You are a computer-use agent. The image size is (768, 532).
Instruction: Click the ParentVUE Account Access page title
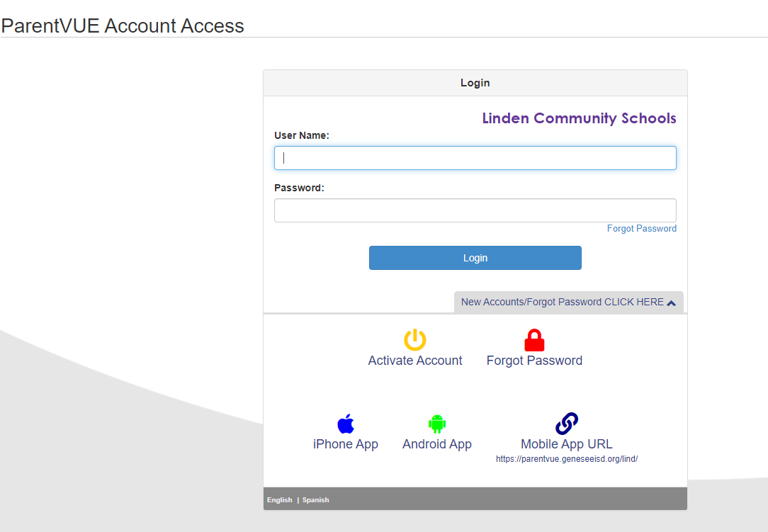[x=123, y=26]
